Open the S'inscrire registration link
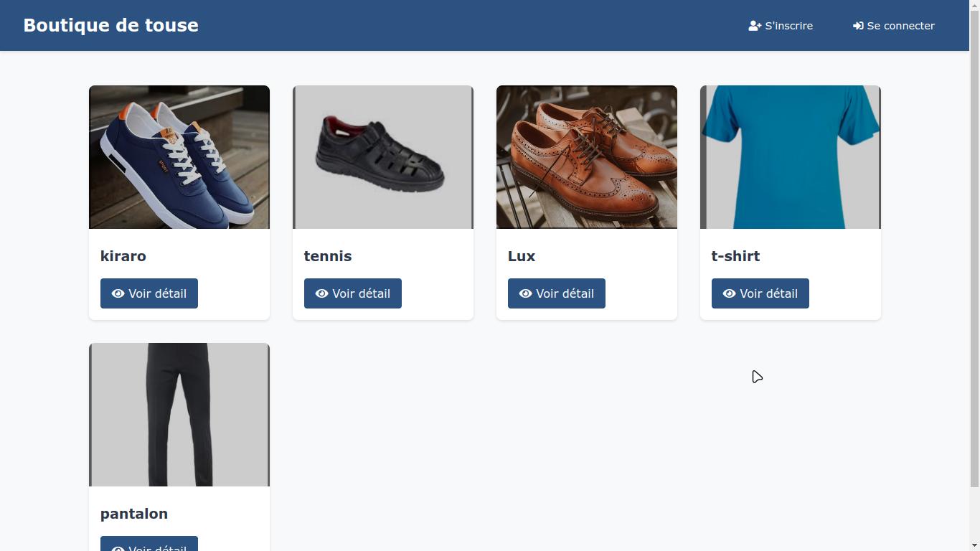This screenshot has height=551, width=980. [788, 26]
